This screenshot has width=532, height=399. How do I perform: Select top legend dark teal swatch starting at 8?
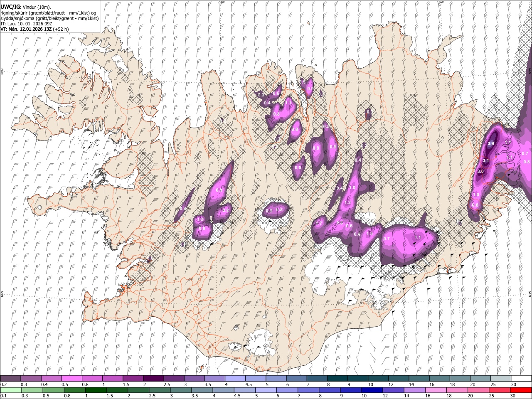[337, 378]
